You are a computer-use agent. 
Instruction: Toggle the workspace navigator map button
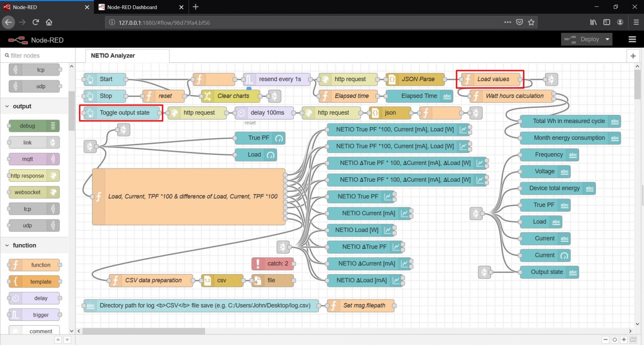633,340
